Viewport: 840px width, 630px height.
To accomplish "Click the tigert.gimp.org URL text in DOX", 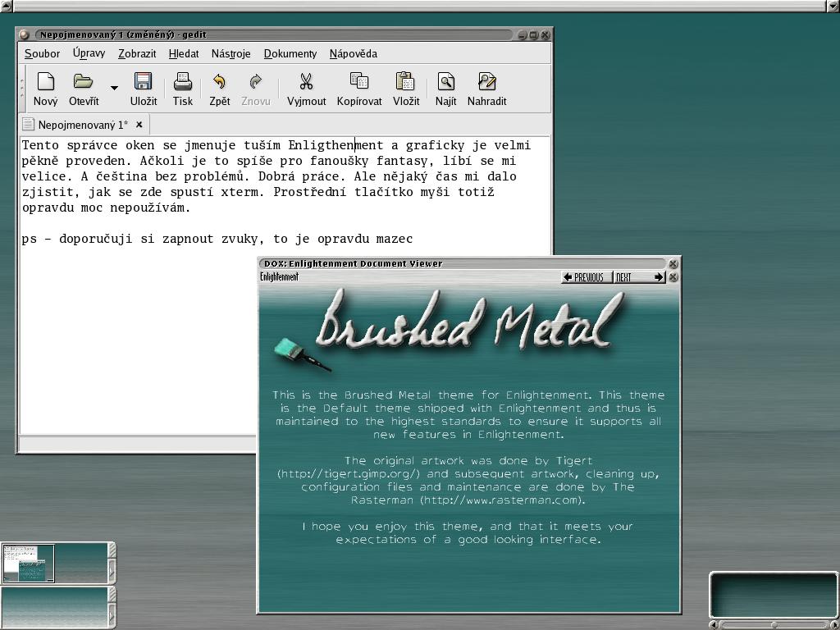I will click(x=348, y=473).
